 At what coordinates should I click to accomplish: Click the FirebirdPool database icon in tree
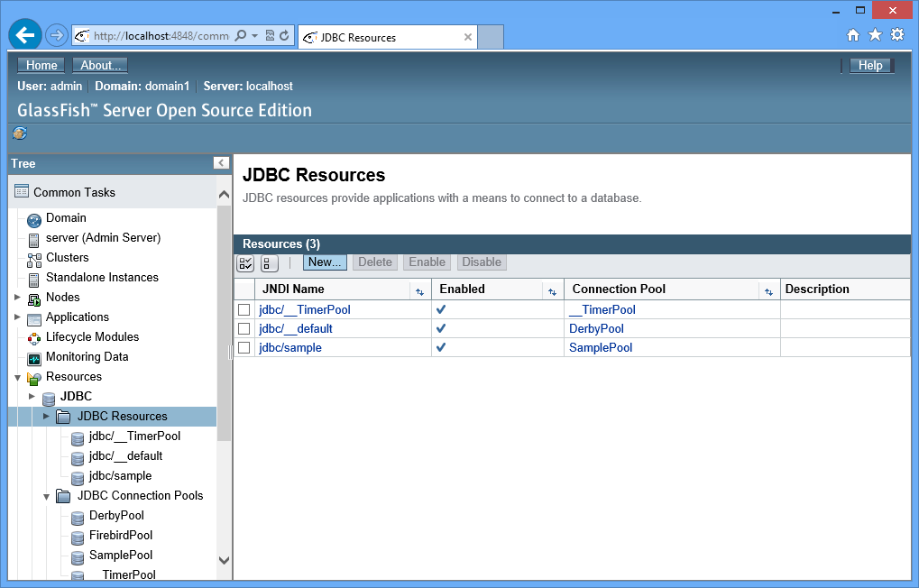click(78, 537)
